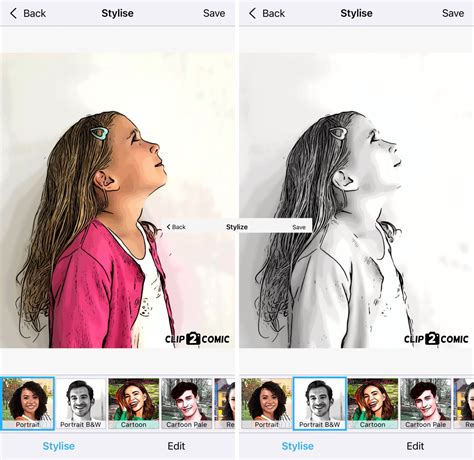Viewport: 474px width, 460px height.
Task: Save the colour portrait on left screen
Action: (214, 13)
